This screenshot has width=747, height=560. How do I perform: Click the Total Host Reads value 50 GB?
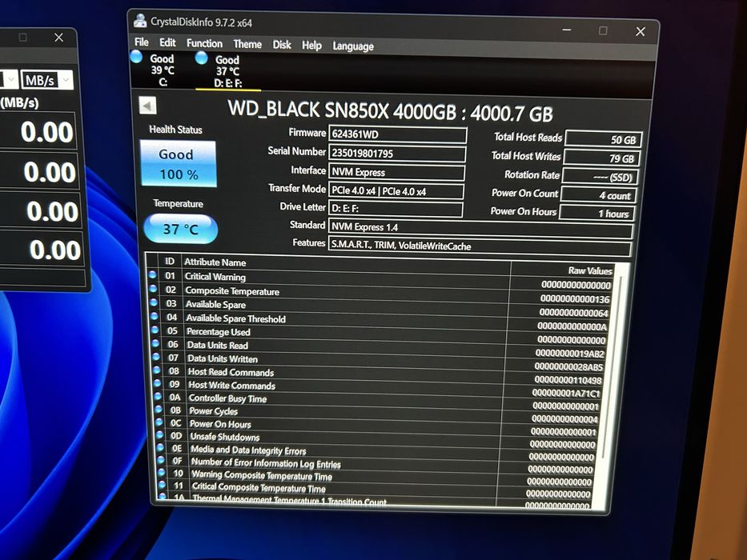pos(603,139)
